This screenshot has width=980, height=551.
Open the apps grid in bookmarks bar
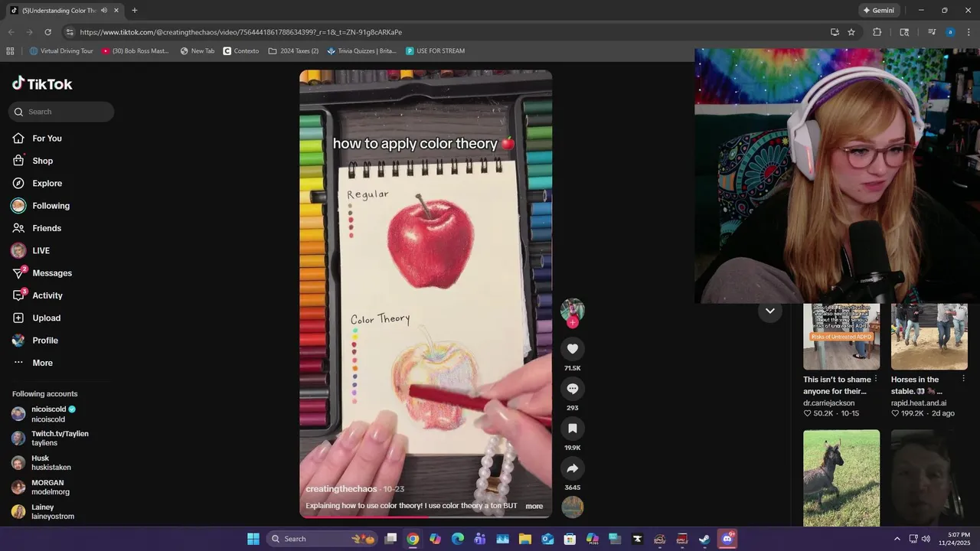(10, 51)
